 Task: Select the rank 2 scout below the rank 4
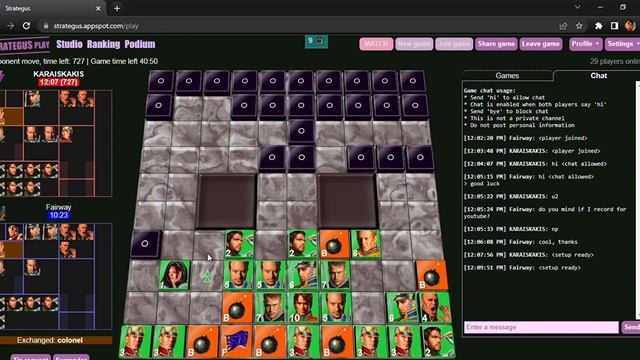tap(437, 342)
